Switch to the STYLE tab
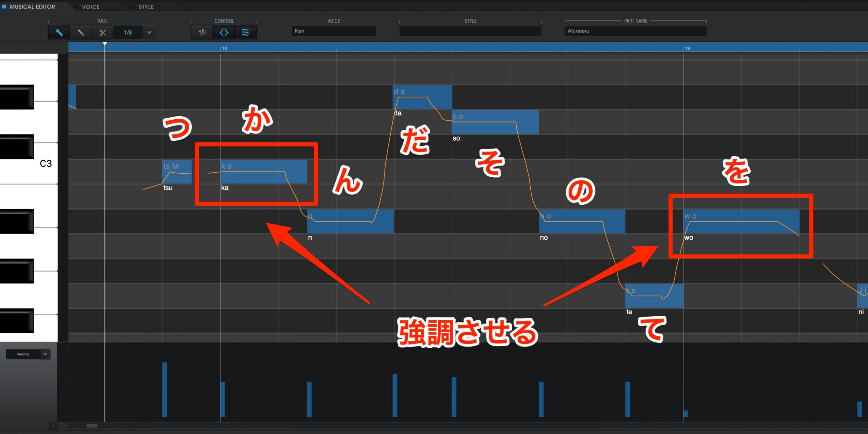Screen dimensions: 868x434 point(146,7)
